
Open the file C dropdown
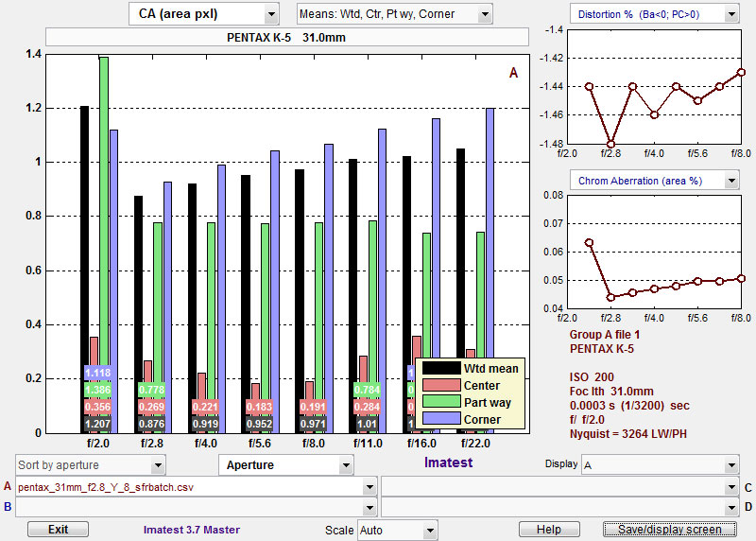pyautogui.click(x=560, y=487)
